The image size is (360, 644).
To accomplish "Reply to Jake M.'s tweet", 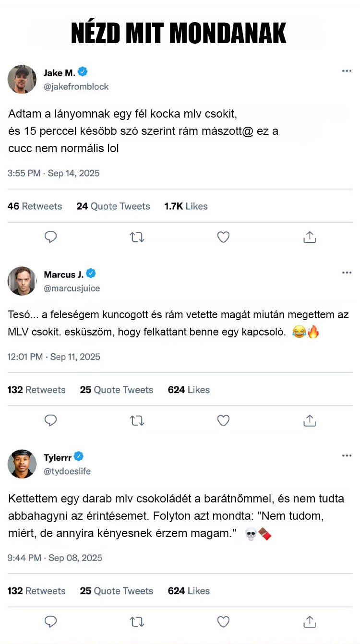I will 51,237.
